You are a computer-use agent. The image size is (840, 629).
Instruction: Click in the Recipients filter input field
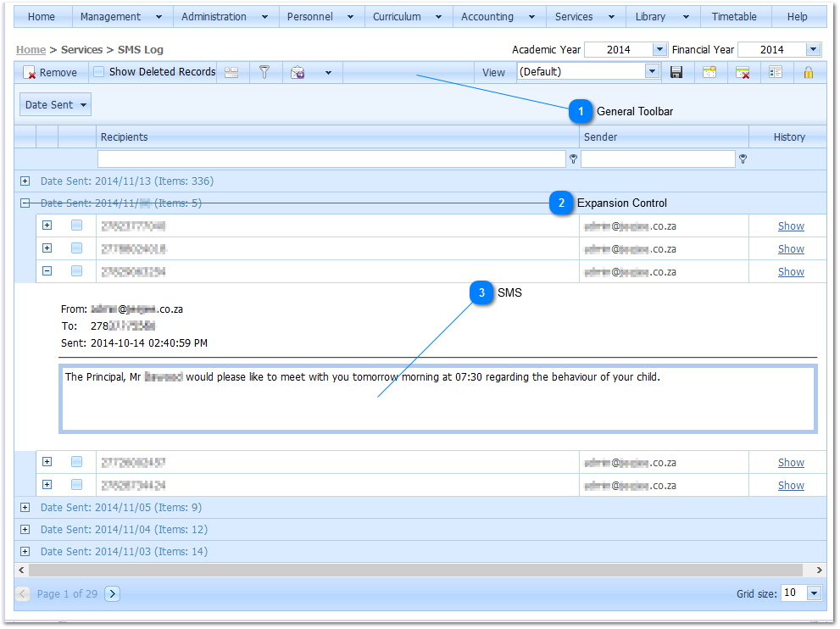[x=331, y=159]
